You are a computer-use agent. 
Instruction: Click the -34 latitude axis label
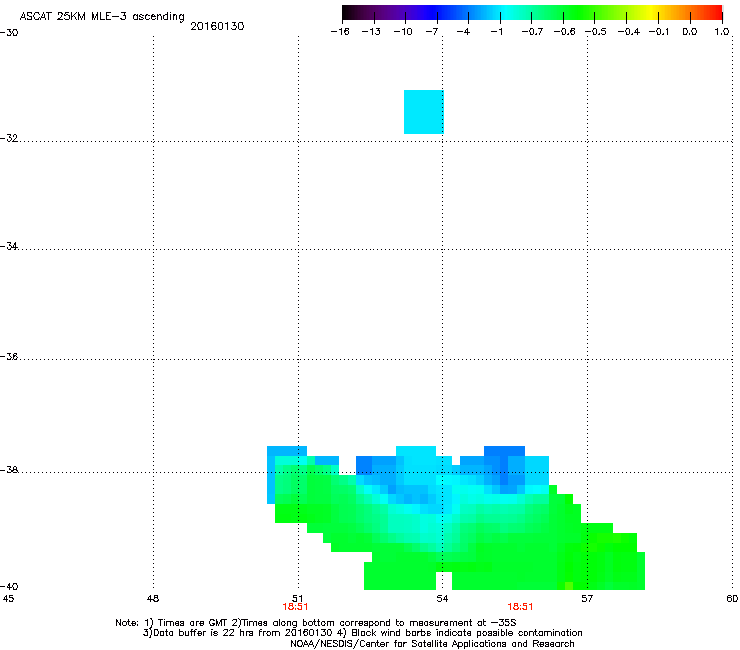pos(9,246)
